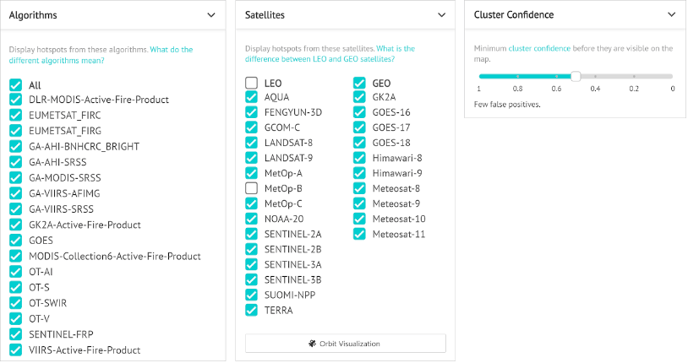Enable the MetOp-B satellite checkbox
Screen dimensions: 688x363
point(251,188)
